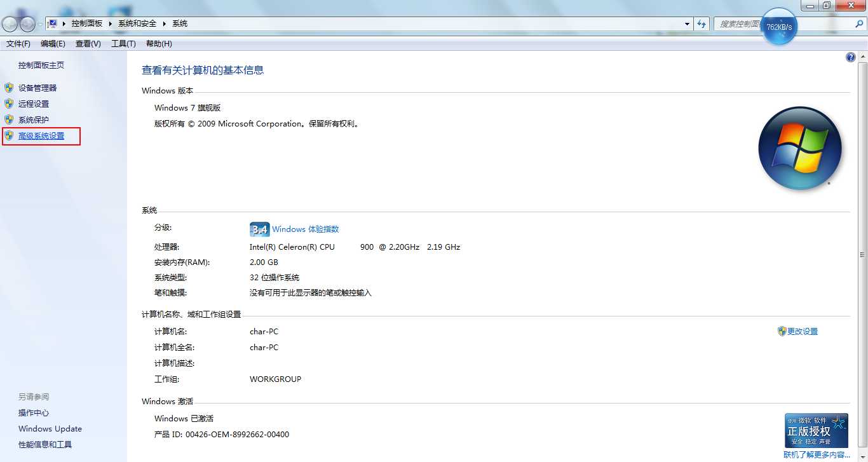
Task: Open Windows Update link
Action: 50,429
